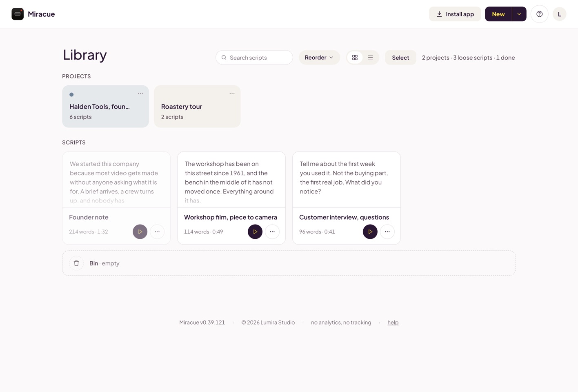Switch to grid view

tap(355, 58)
